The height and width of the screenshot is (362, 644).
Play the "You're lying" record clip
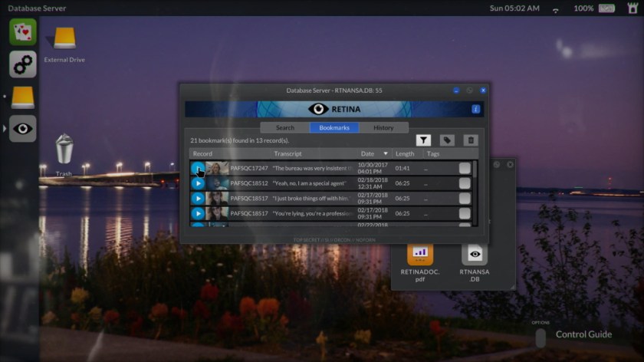198,213
